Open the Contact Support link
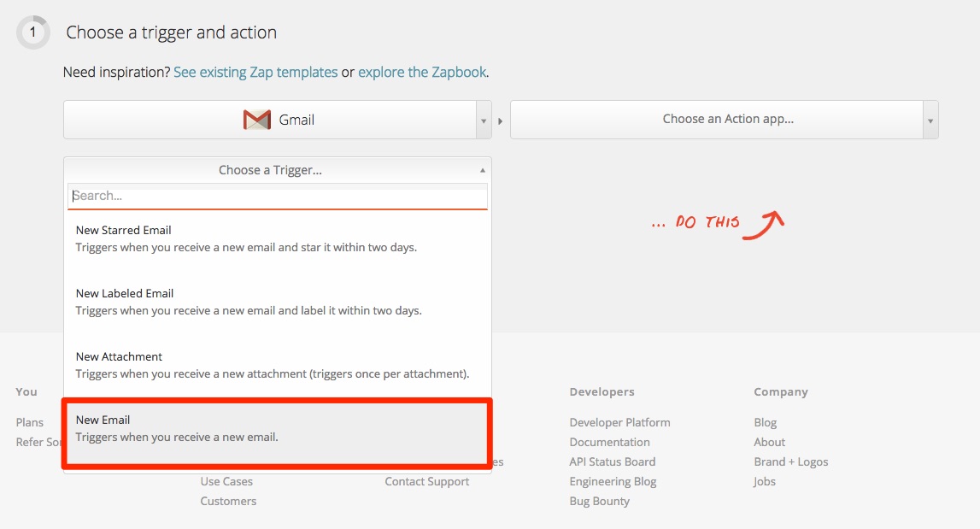 427,481
